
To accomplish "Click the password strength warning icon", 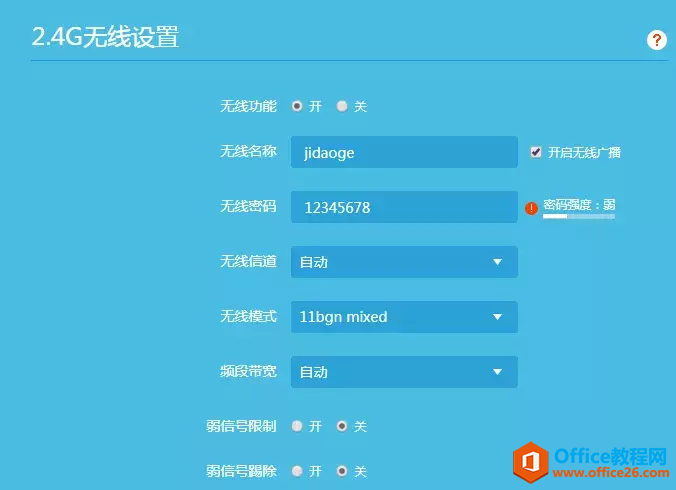I will [x=531, y=208].
